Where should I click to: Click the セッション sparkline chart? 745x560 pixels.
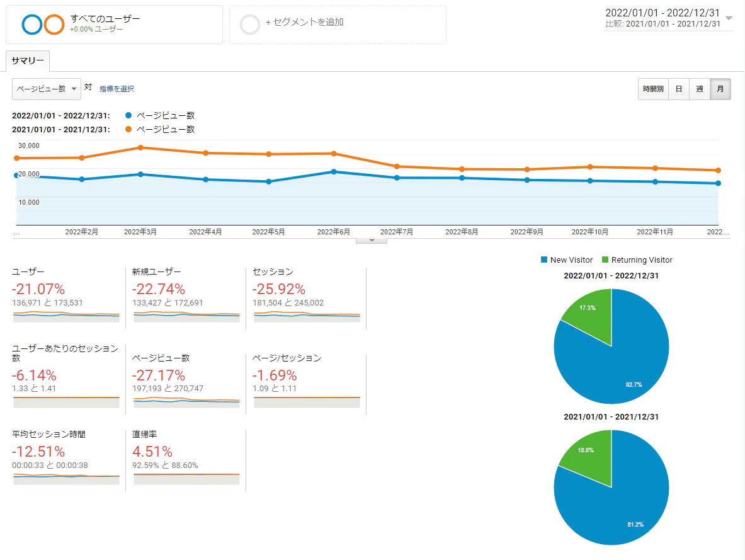(307, 317)
